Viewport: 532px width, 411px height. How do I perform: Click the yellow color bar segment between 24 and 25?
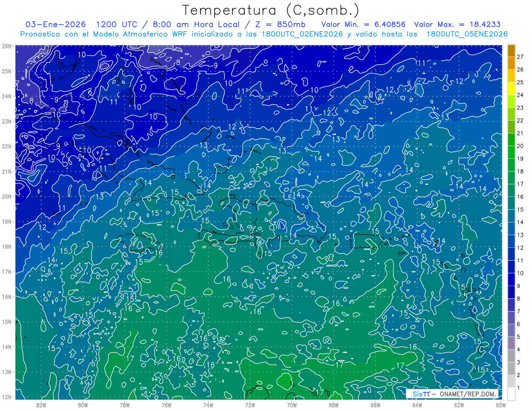(x=512, y=89)
